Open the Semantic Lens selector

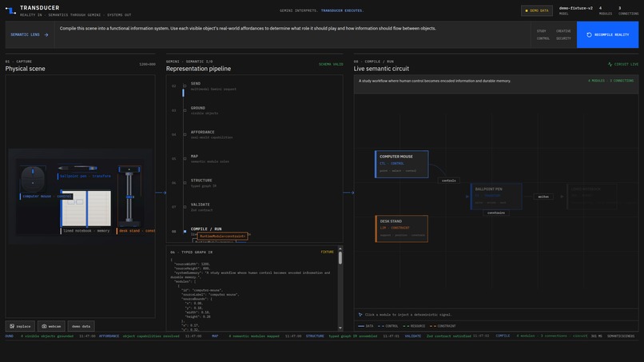pos(30,35)
